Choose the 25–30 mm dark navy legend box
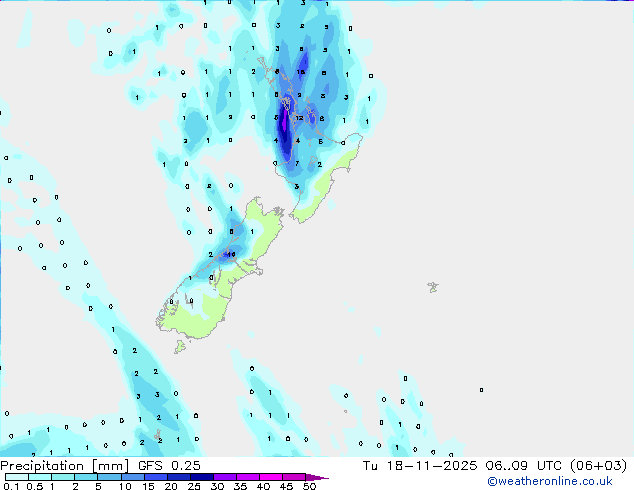634x490 pixels. [201, 477]
